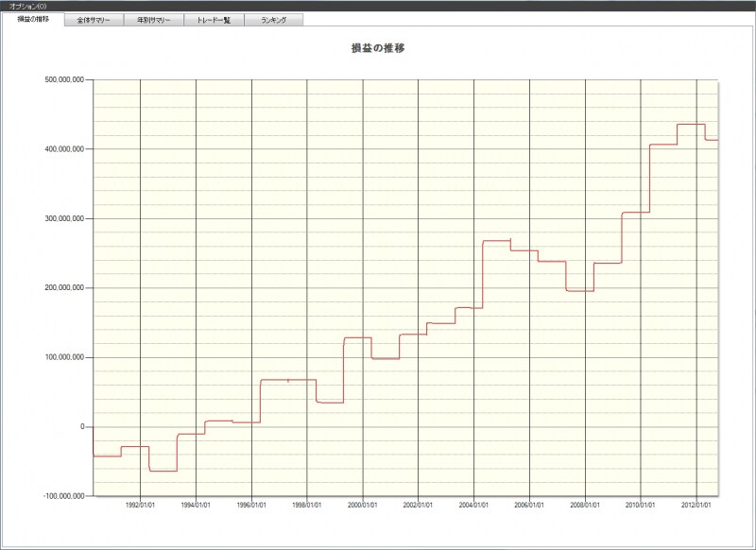Click the 100,000,000 y-axis label
The width and height of the screenshot is (756, 550).
pyautogui.click(x=64, y=357)
